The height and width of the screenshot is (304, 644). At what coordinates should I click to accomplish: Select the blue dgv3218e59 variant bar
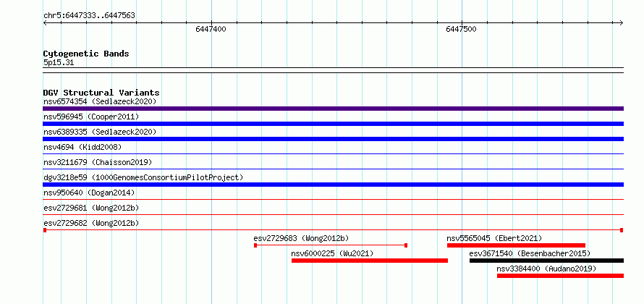pos(333,185)
